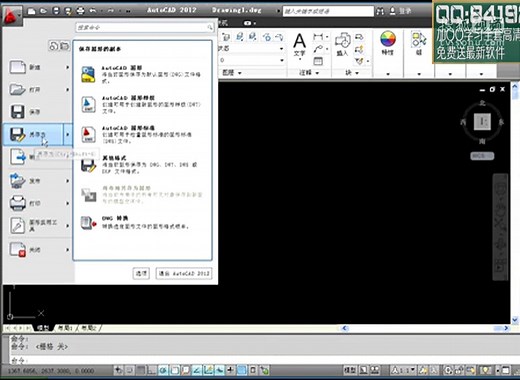This screenshot has height=380, width=520.
Task: Click the linear dimension tool icon
Action: (318, 37)
